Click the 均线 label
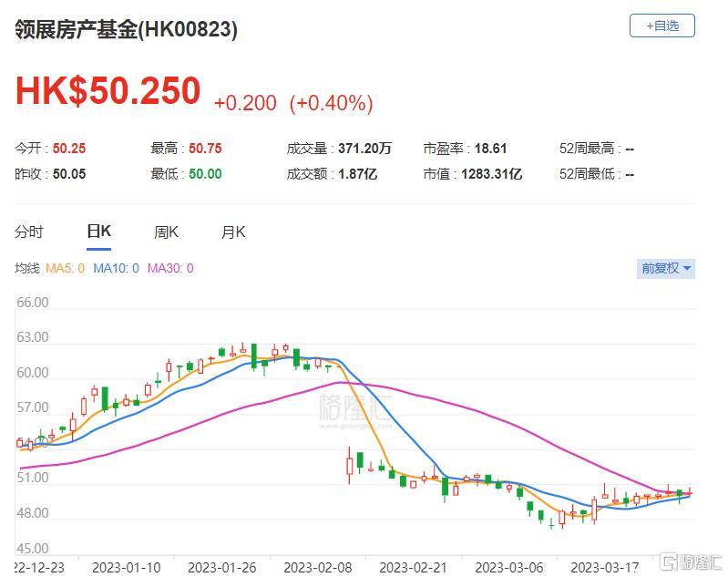Image resolution: width=728 pixels, height=577 pixels. click(27, 268)
